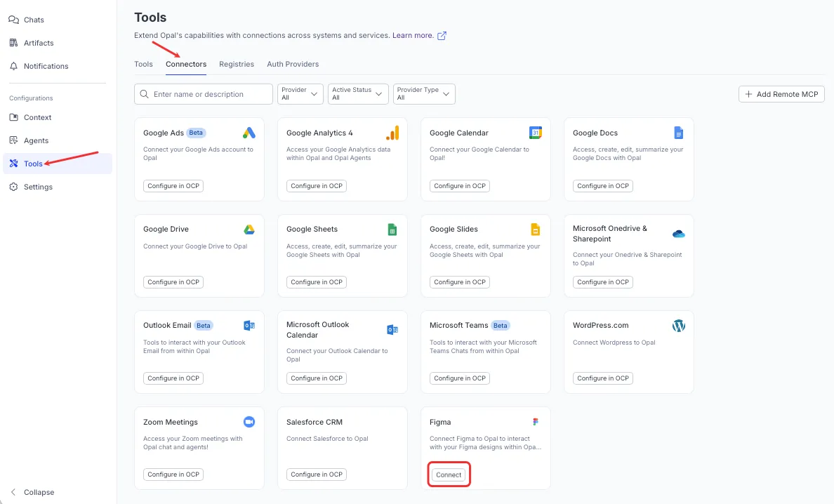This screenshot has width=834, height=504.
Task: Configure Google Sheets in OCP
Action: 317,282
